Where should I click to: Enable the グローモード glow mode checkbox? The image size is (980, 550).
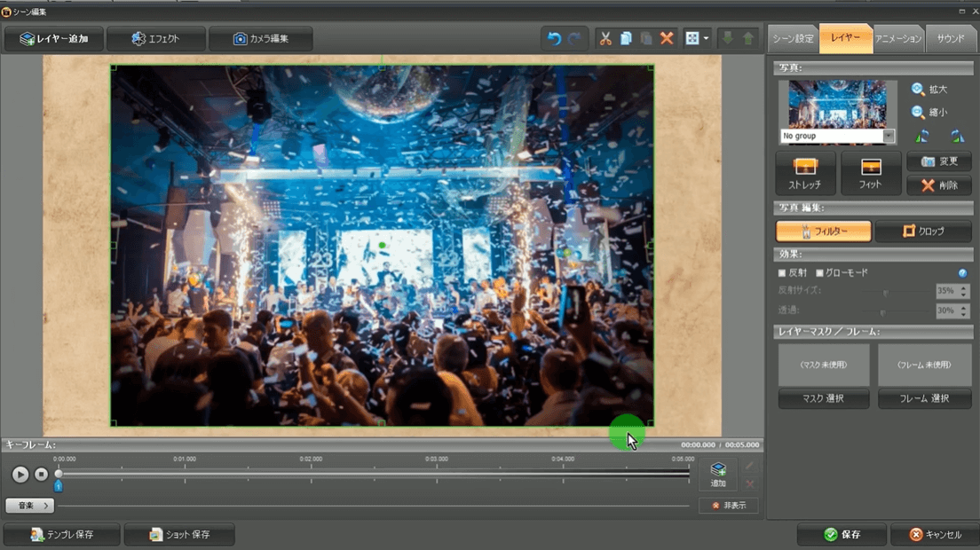pos(819,273)
